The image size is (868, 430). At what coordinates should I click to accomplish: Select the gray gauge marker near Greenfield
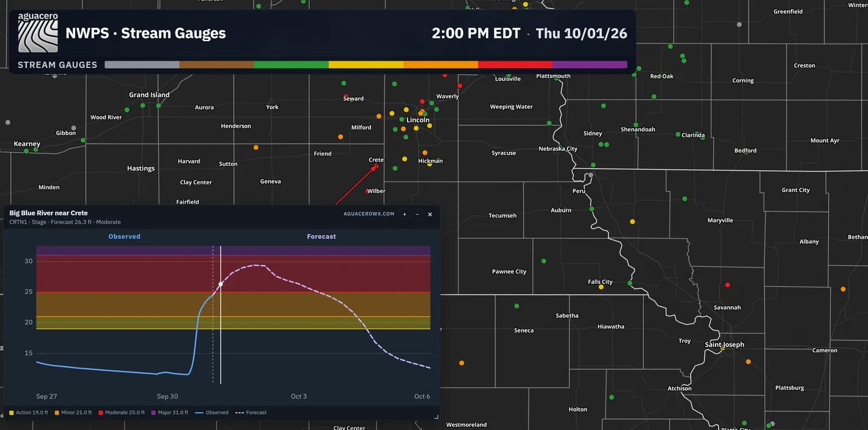tap(739, 24)
